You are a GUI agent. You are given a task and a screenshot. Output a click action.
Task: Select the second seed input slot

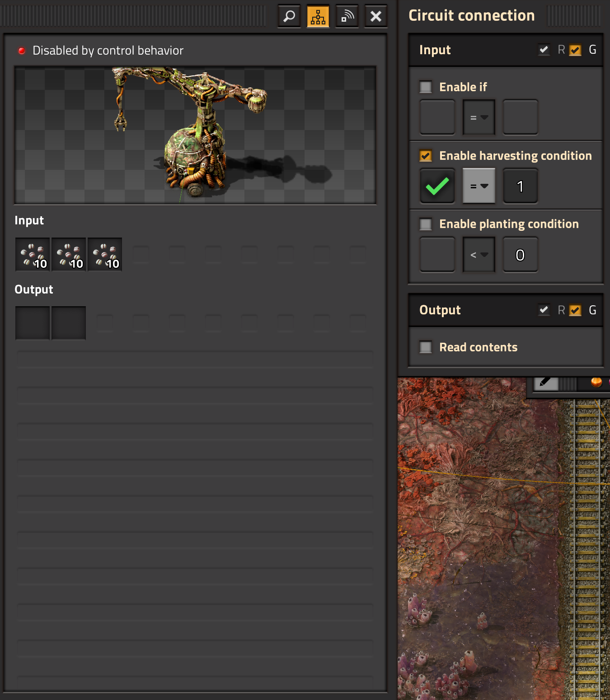pyautogui.click(x=69, y=255)
